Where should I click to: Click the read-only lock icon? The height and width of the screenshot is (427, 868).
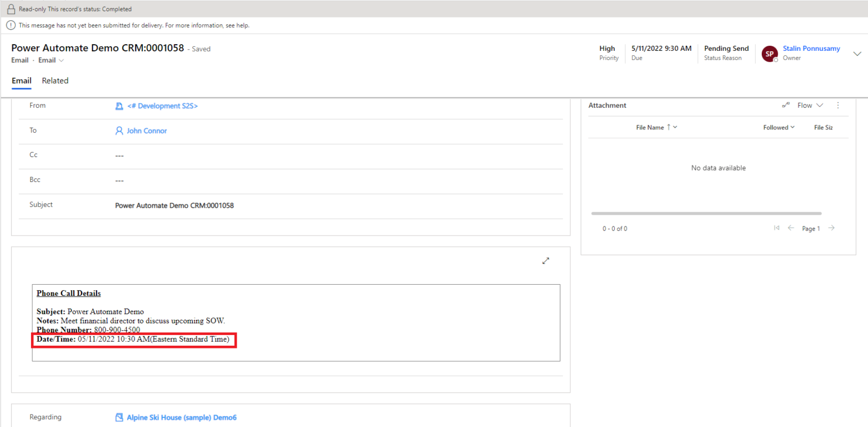(12, 8)
